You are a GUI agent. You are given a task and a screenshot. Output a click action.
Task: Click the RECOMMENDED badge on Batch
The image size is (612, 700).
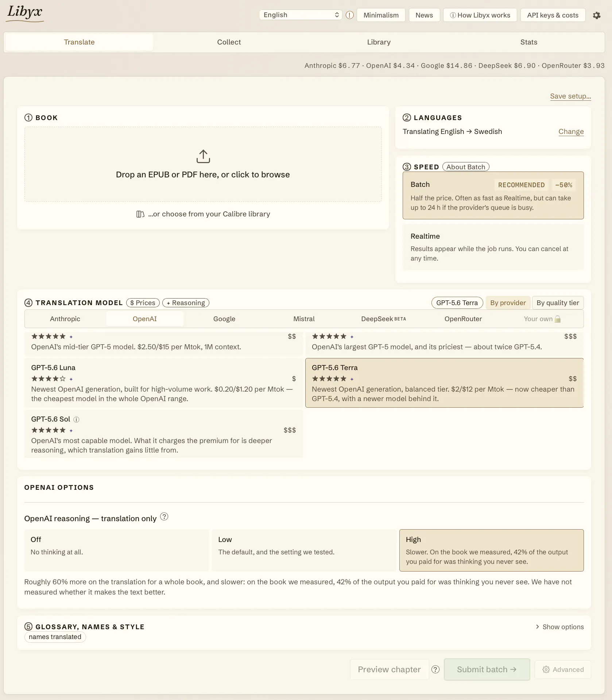[521, 185]
